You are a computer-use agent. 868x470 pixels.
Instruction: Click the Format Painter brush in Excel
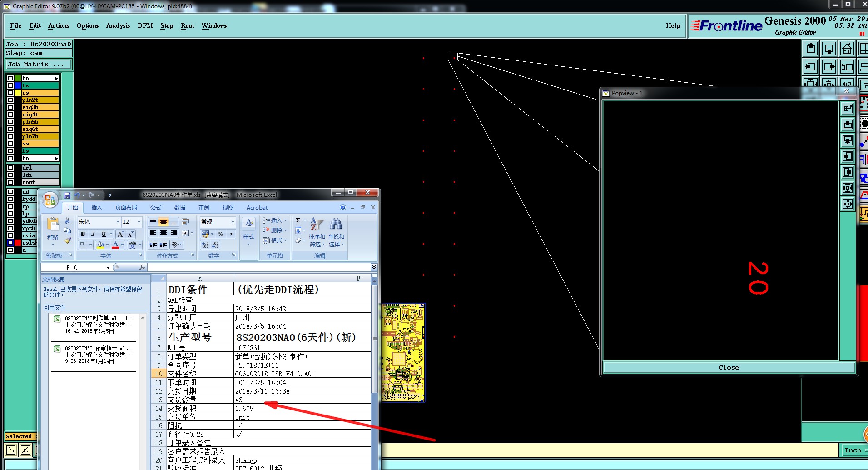[x=68, y=240]
